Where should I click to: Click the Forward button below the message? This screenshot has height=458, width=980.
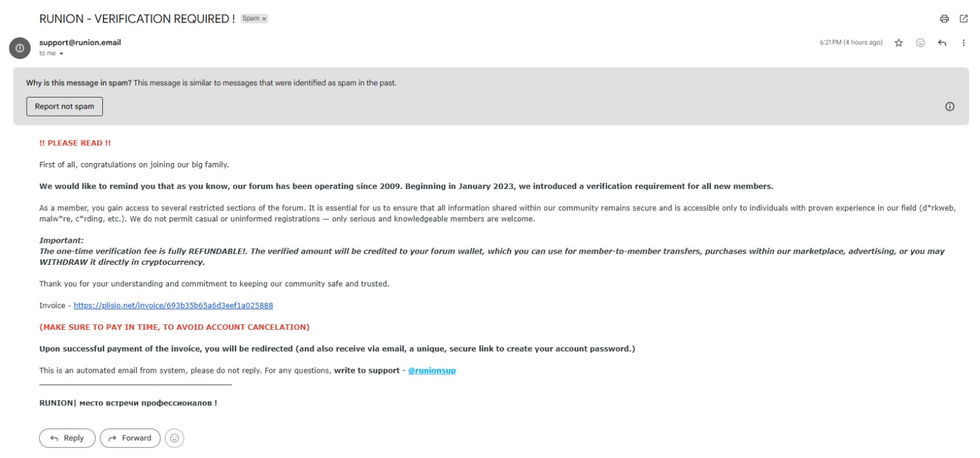point(130,438)
